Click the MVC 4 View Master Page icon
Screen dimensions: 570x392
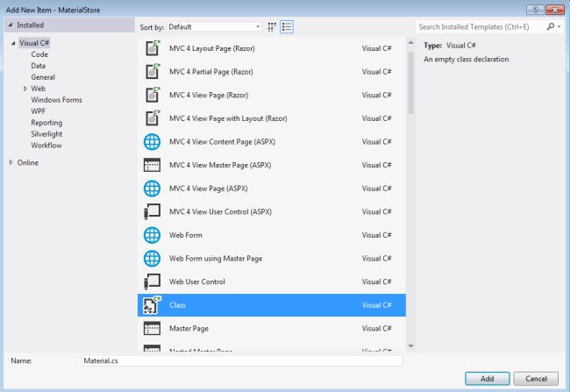(x=152, y=165)
